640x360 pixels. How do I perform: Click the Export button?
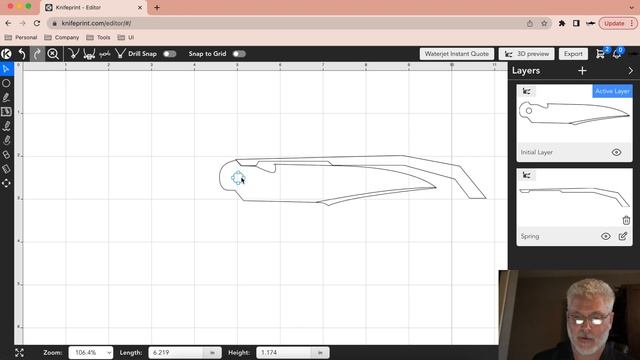point(573,54)
